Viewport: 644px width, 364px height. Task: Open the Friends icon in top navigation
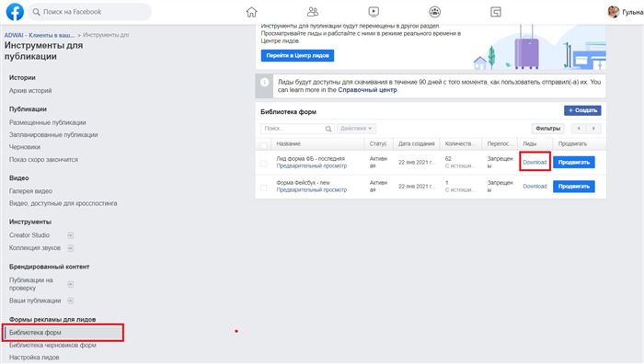click(x=313, y=12)
